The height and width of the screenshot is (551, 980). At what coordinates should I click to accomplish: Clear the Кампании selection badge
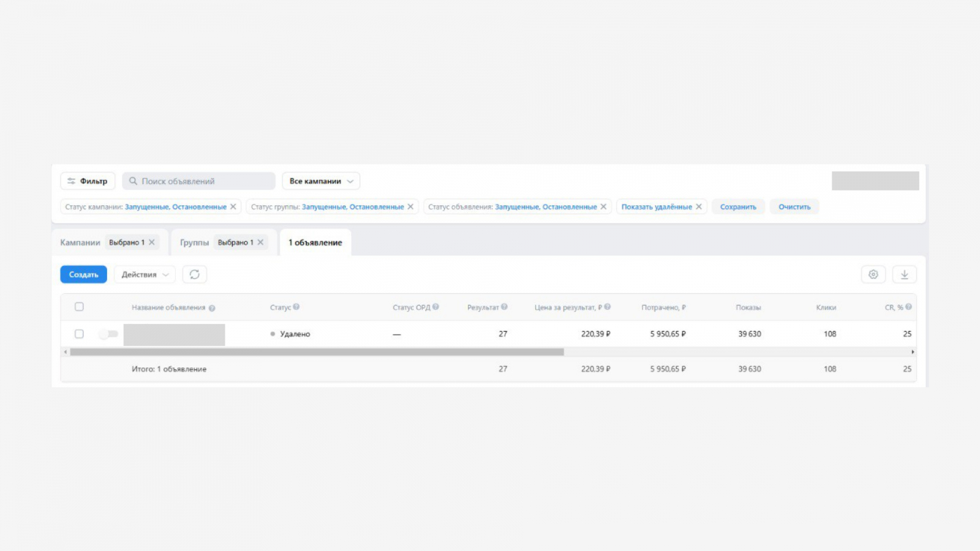152,242
